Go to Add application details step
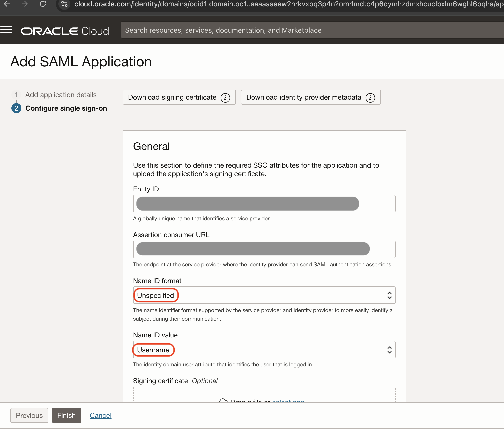The image size is (504, 429). (61, 95)
